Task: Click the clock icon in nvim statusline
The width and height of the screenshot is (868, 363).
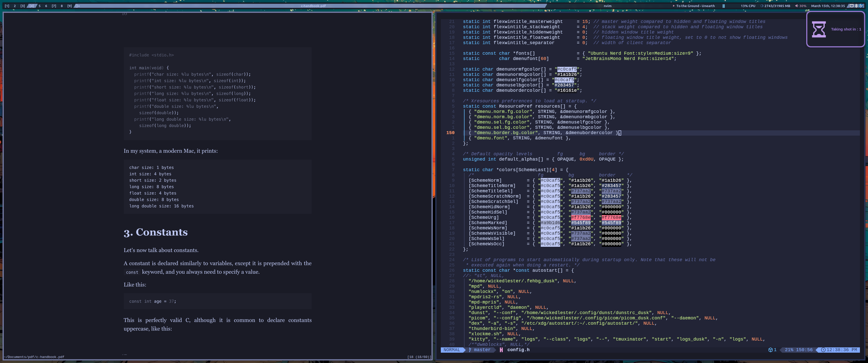Action: pyautogui.click(x=823, y=350)
